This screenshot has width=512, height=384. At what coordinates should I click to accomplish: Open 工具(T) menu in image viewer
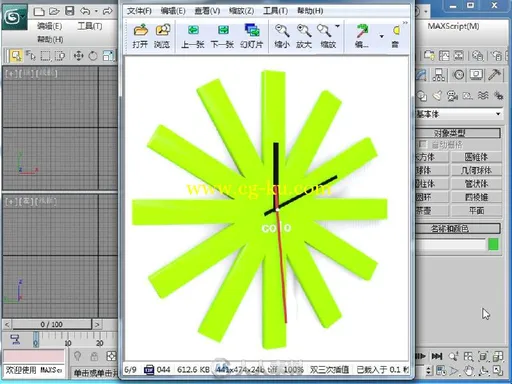pyautogui.click(x=275, y=11)
